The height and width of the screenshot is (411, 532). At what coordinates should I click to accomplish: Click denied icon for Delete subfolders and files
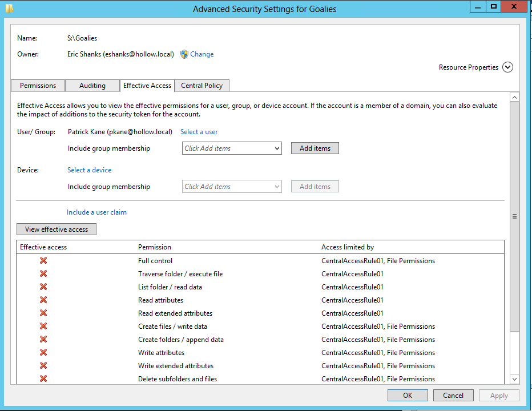[43, 379]
